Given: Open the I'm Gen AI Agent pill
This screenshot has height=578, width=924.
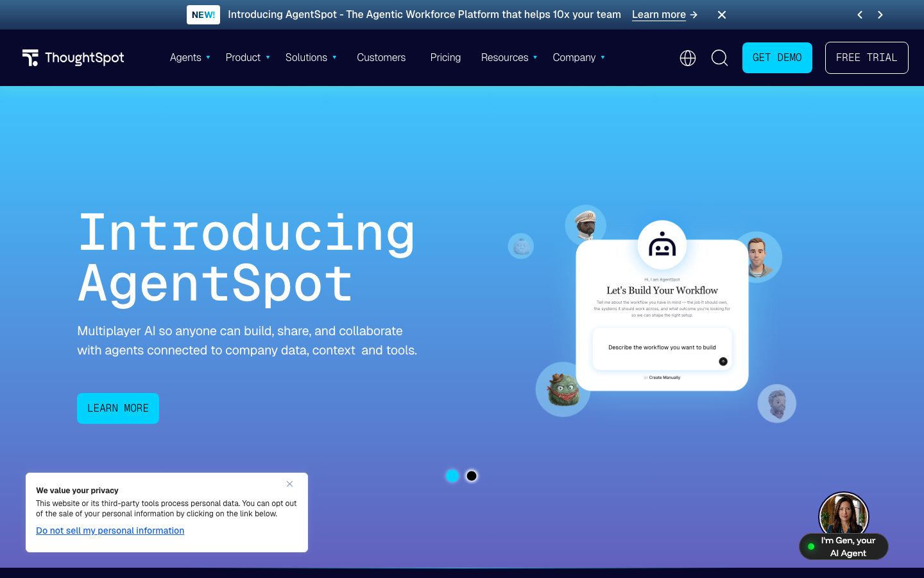Looking at the screenshot, I should coord(844,547).
